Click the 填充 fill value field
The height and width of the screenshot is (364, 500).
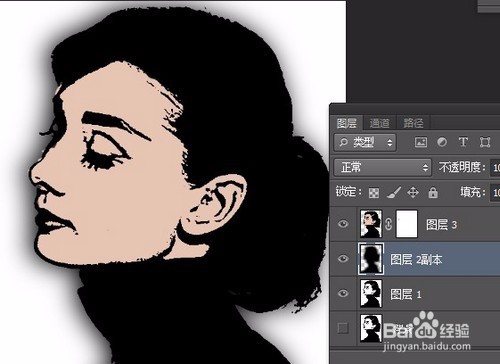tap(495, 192)
